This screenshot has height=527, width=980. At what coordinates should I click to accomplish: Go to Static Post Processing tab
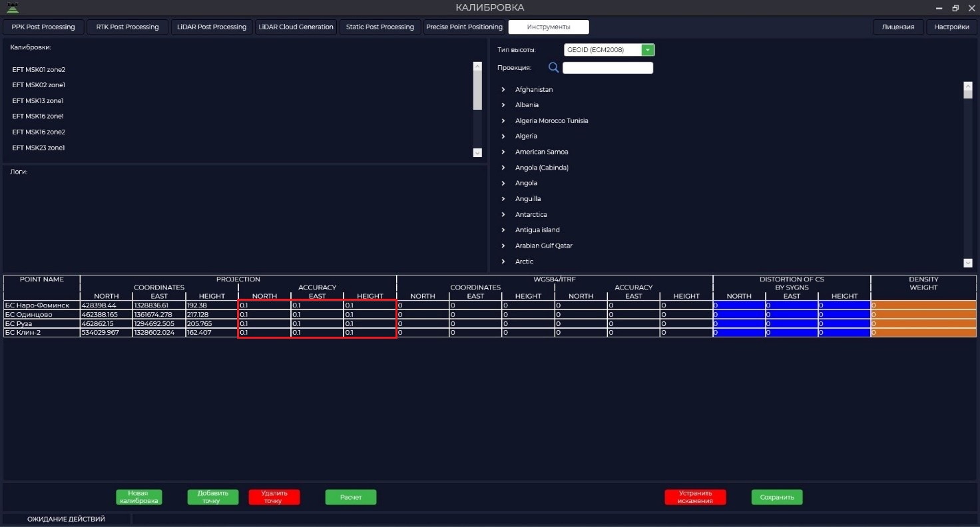[x=380, y=27]
